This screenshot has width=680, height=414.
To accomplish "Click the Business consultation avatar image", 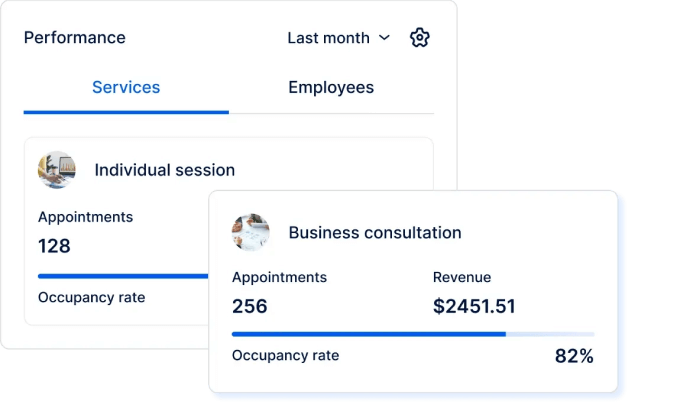I will [x=251, y=232].
